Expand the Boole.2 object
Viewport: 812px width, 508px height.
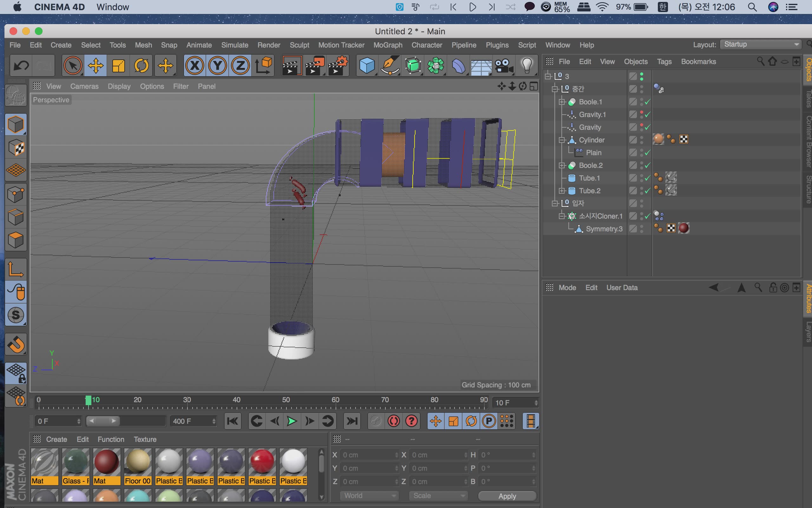pyautogui.click(x=562, y=165)
